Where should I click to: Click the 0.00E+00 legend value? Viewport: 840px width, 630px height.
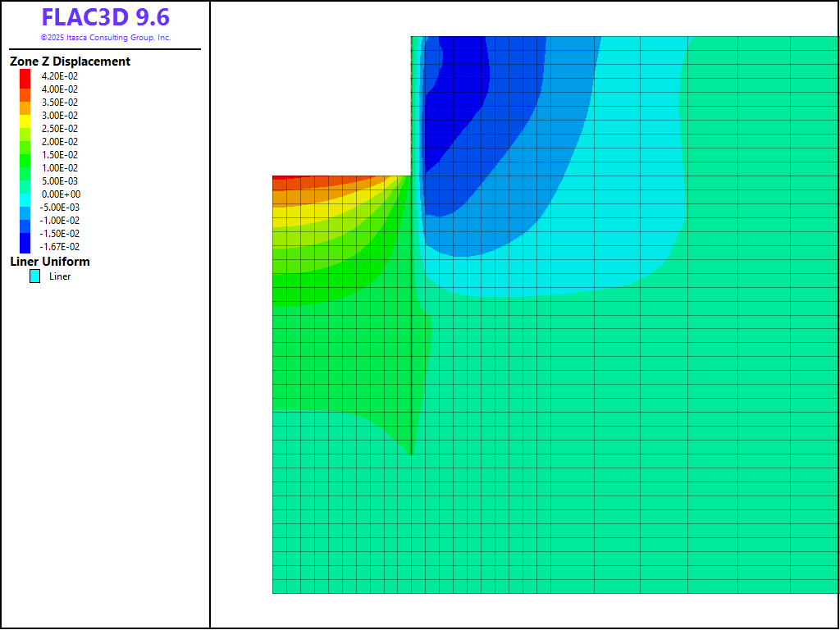(60, 194)
